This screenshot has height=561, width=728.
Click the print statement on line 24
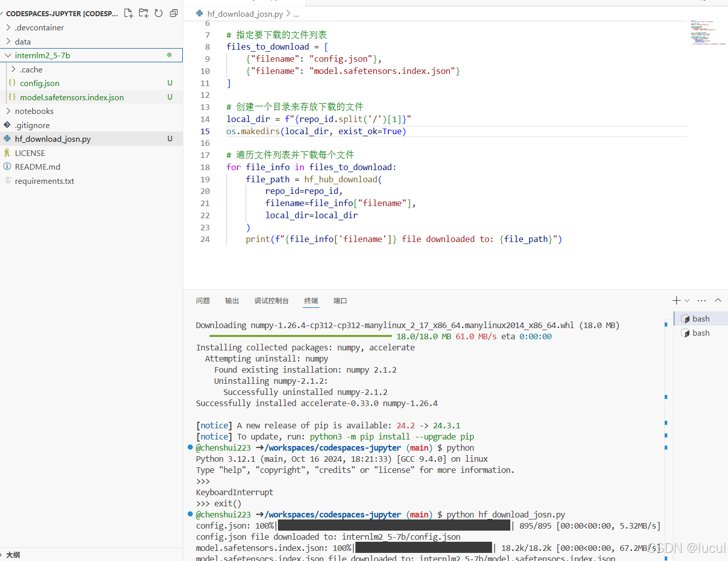pos(404,239)
